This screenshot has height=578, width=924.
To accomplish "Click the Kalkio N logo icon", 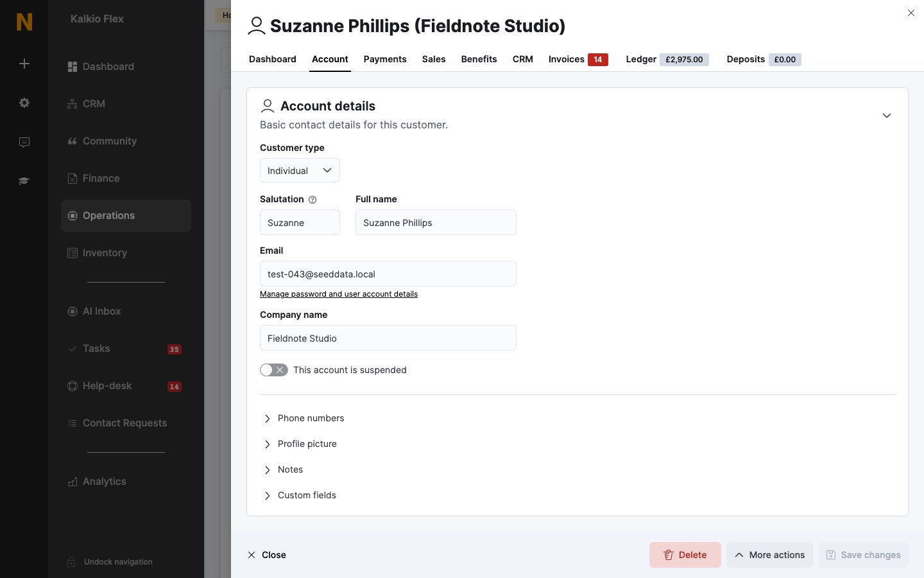I will click(x=24, y=22).
